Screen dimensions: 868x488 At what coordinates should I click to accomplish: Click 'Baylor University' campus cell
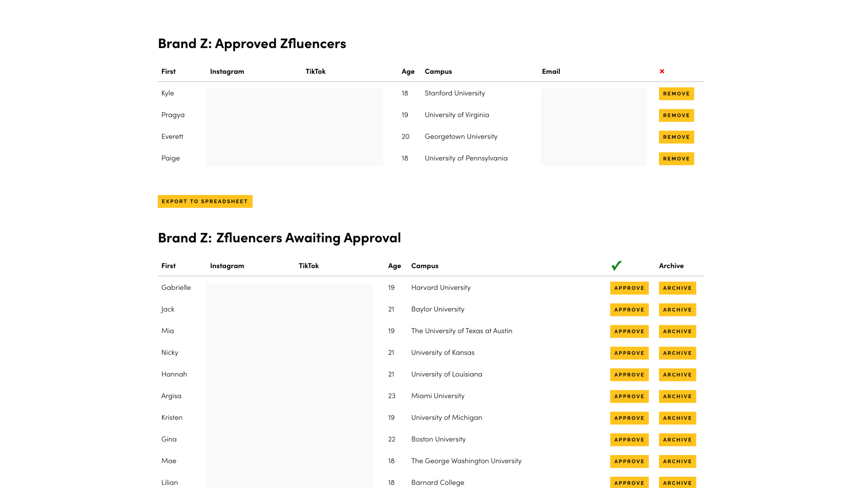(438, 309)
